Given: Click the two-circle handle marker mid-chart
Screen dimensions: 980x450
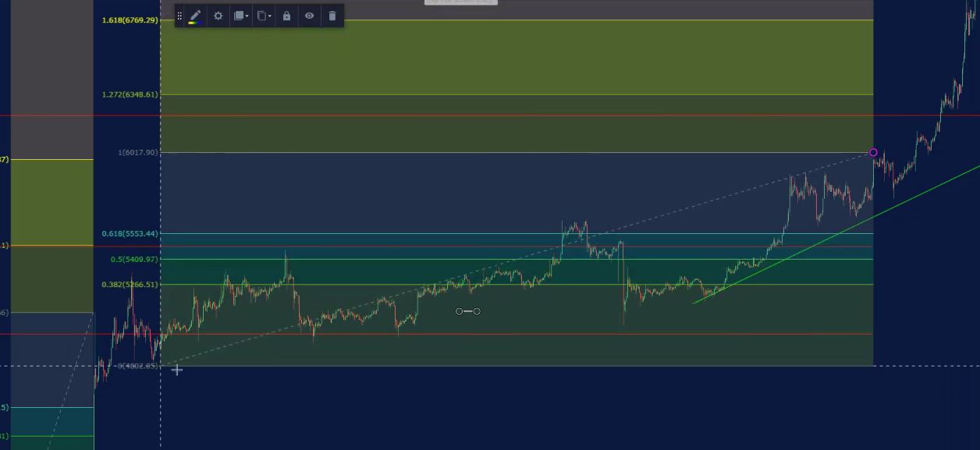Looking at the screenshot, I should (467, 311).
